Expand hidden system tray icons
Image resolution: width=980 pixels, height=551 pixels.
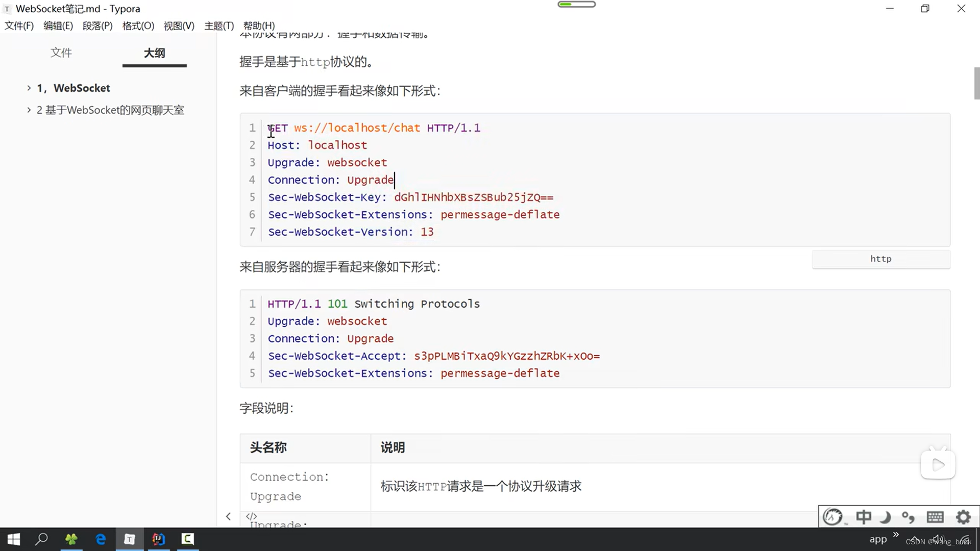(896, 536)
